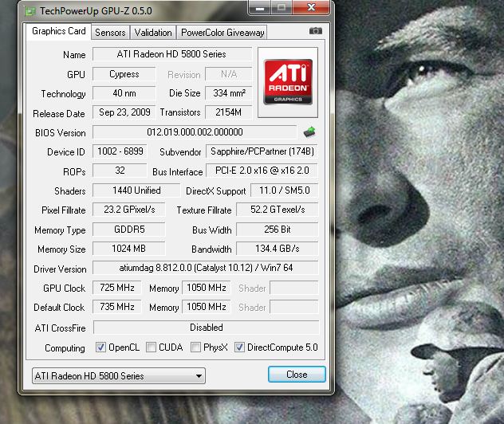Click the GPU Clock row Memory 1050 MHz field
Image resolution: width=504 pixels, height=424 pixels.
[x=207, y=288]
